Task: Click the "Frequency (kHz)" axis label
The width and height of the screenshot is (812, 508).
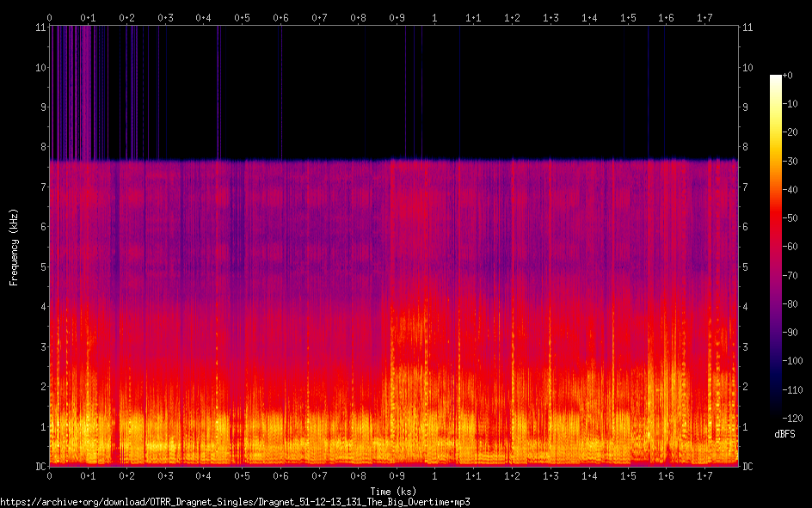Action: [14, 247]
